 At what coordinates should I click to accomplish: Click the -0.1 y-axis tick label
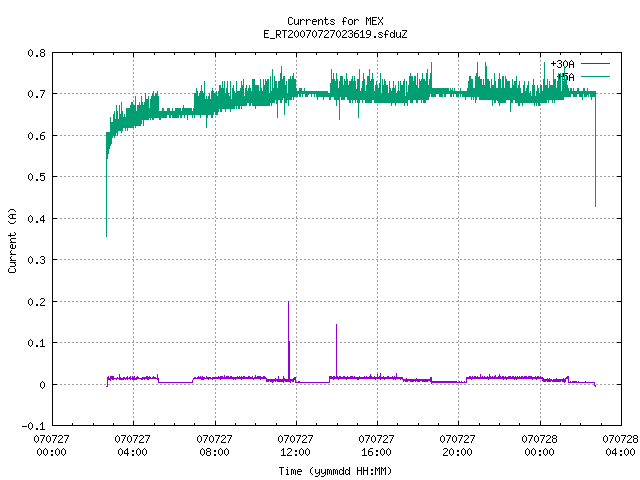[x=33, y=426]
